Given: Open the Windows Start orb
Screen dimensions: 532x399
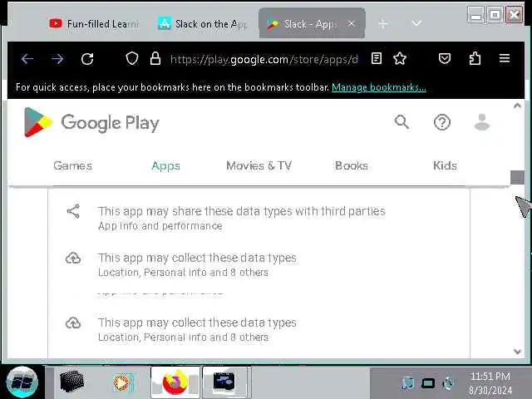Looking at the screenshot, I should 22,382.
